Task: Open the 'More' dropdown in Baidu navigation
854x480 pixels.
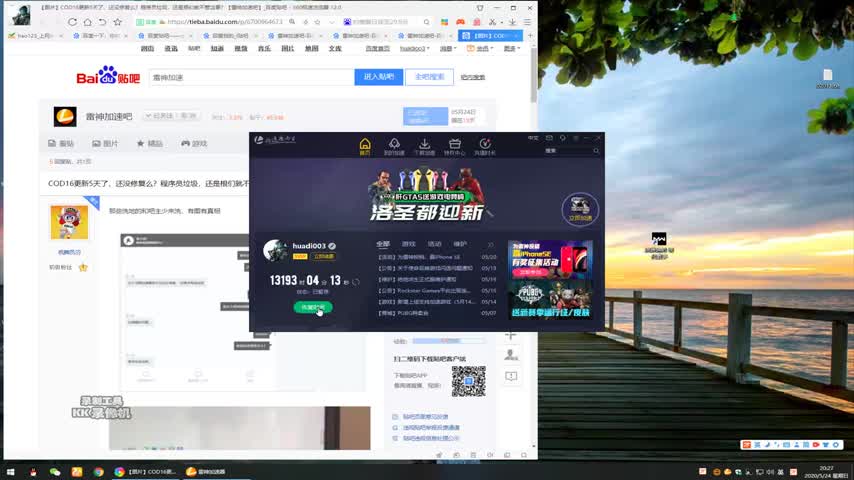Action: pos(512,48)
